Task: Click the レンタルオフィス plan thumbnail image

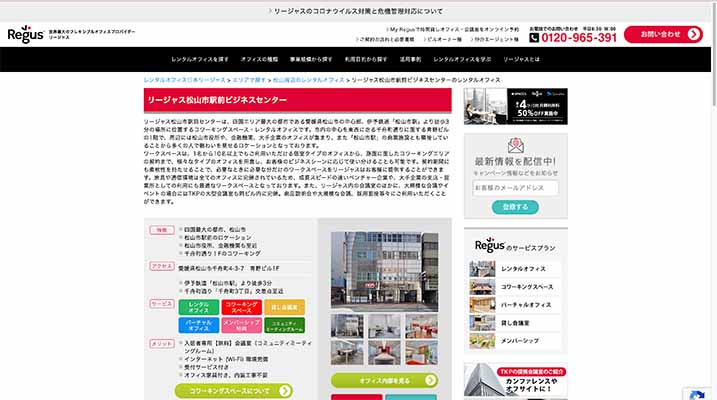Action: [x=482, y=269]
